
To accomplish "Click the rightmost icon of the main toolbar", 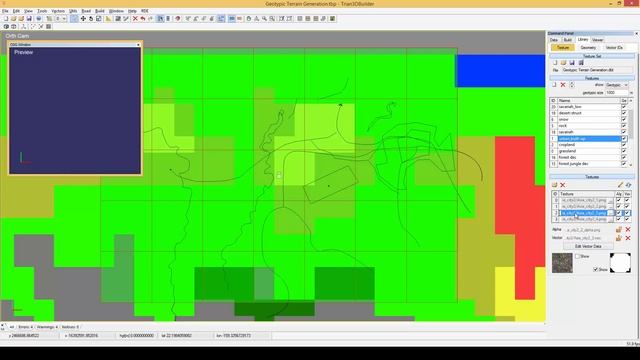I will [333, 19].
